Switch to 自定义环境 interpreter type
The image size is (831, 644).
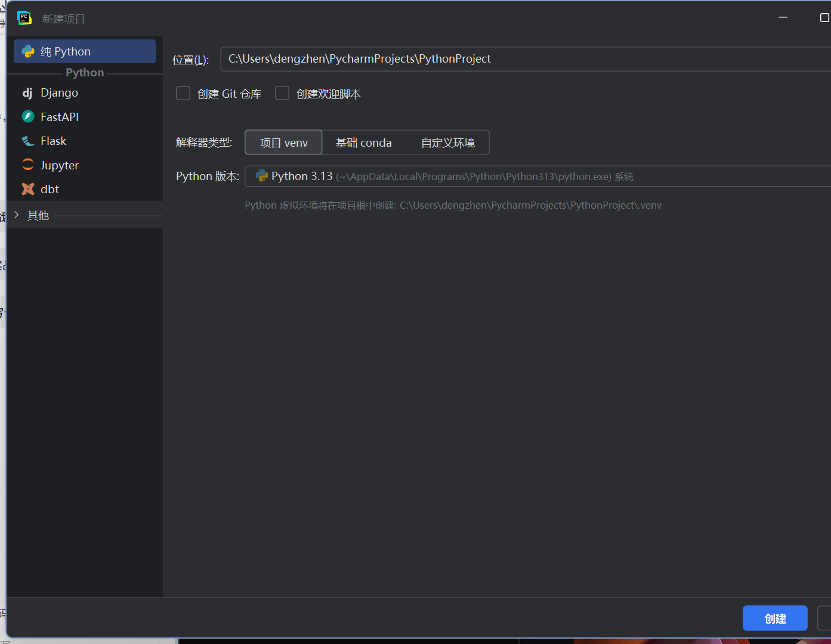pos(448,143)
